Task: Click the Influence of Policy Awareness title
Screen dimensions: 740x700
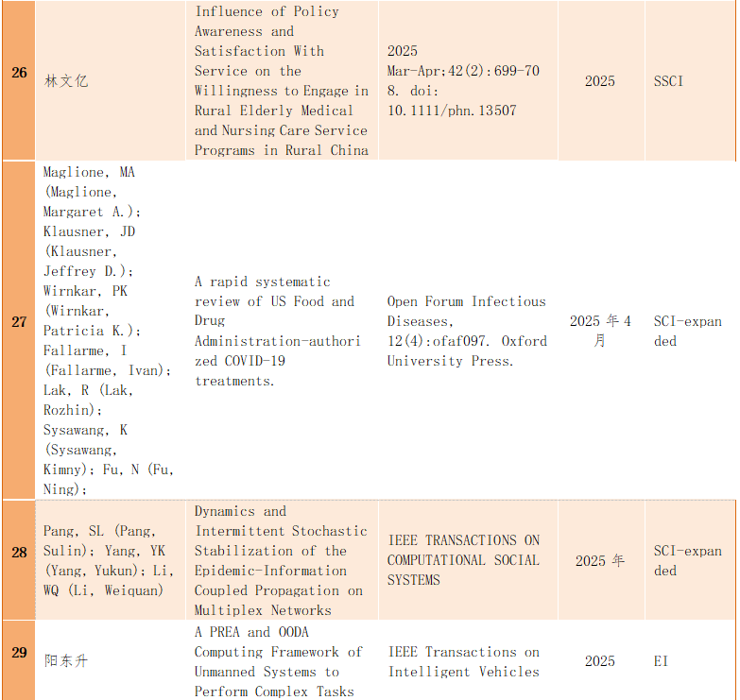Action: coord(281,80)
